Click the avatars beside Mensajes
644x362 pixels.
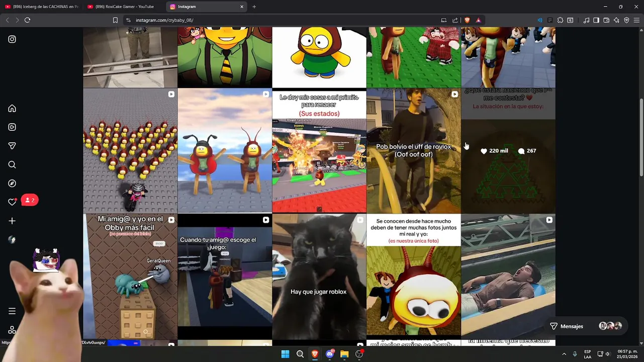pyautogui.click(x=610, y=326)
